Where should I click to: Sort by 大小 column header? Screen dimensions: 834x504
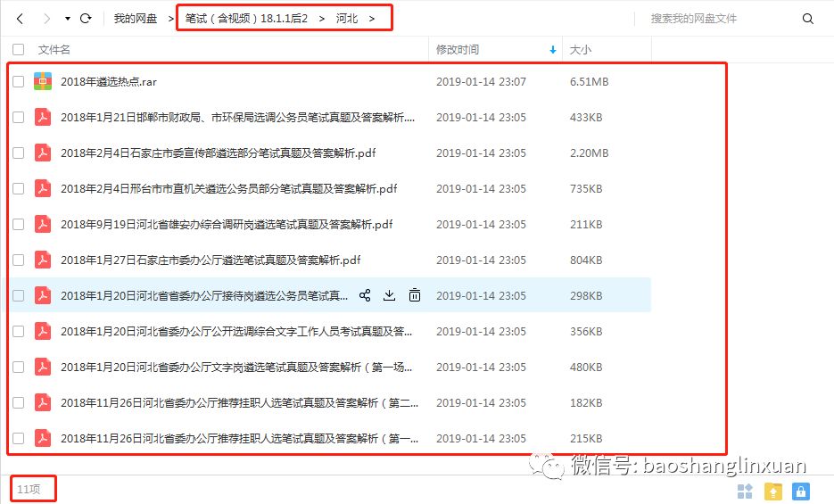pos(581,49)
